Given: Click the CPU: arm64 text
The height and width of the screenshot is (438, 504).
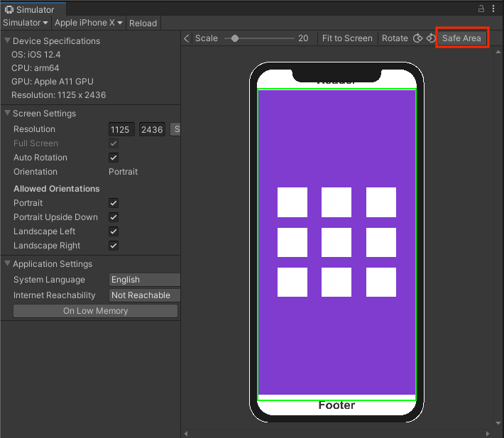Looking at the screenshot, I should click(x=35, y=68).
